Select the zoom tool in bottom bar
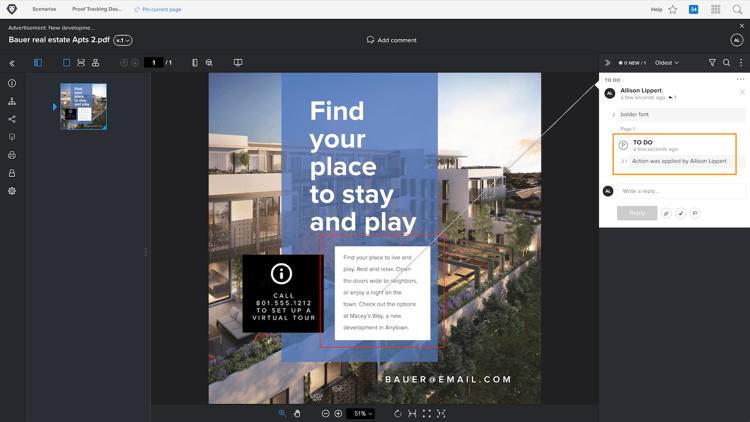The image size is (750, 422). [x=282, y=413]
